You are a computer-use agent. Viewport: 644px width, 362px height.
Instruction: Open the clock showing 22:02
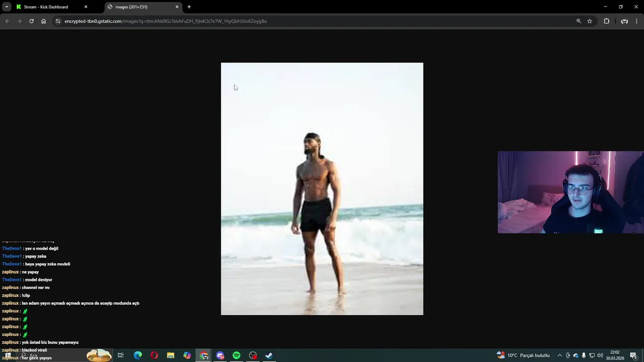[615, 355]
